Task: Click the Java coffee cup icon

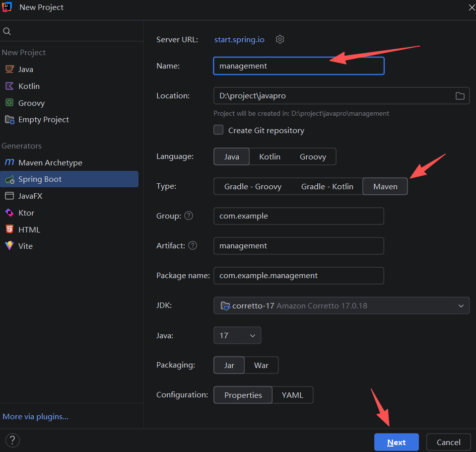Action: (9, 69)
